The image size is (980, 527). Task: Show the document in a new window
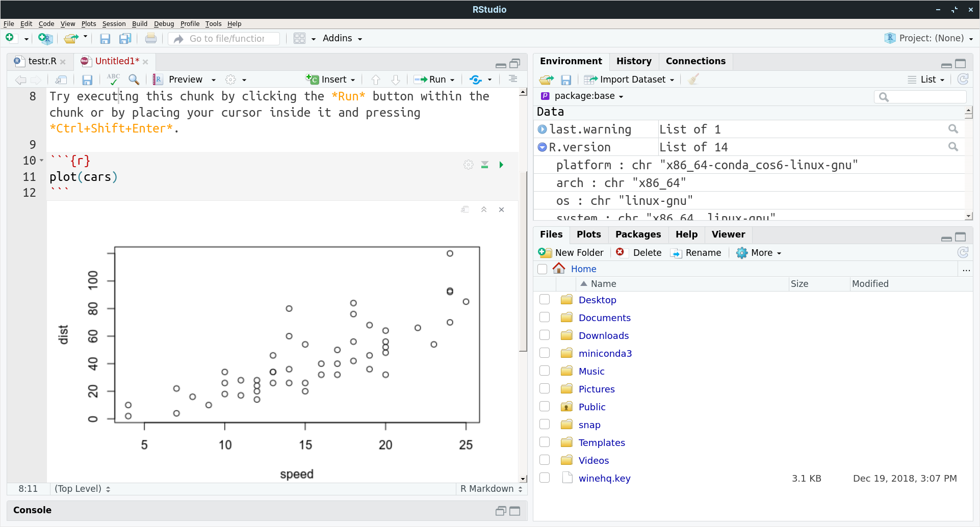(61, 80)
